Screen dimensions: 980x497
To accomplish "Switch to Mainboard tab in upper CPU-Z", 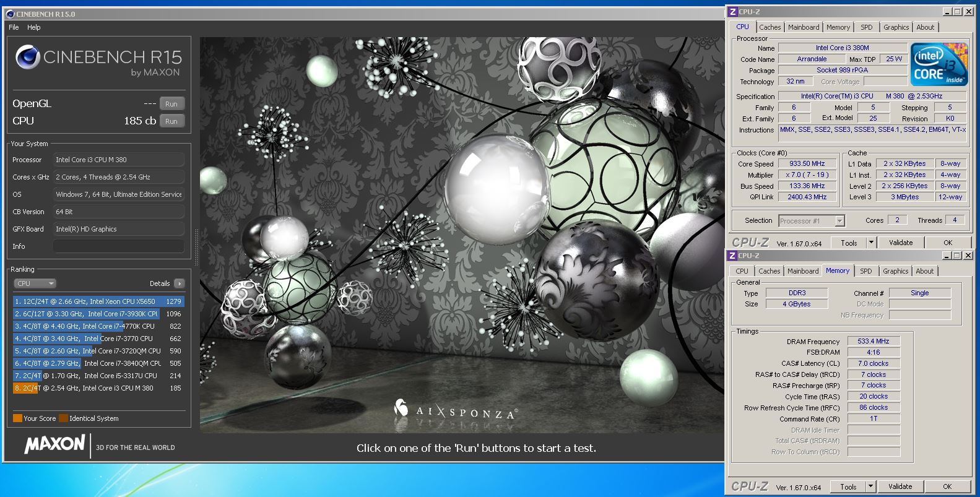I will [804, 27].
